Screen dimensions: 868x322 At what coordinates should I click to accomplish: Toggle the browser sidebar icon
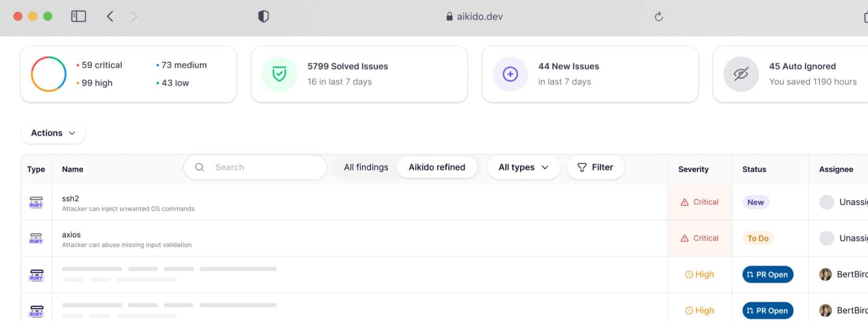(x=78, y=16)
